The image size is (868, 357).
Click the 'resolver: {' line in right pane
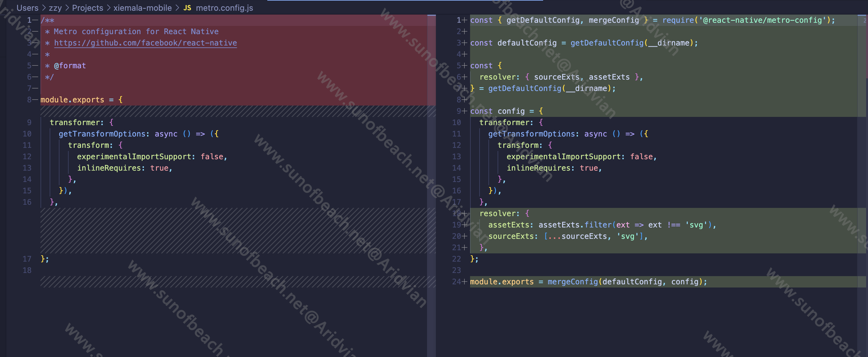tap(504, 213)
